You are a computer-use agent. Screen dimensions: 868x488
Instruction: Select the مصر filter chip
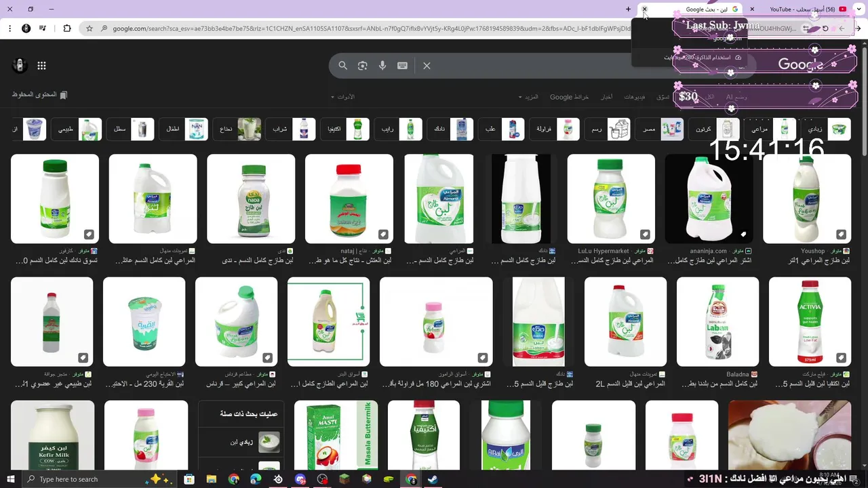[660, 129]
